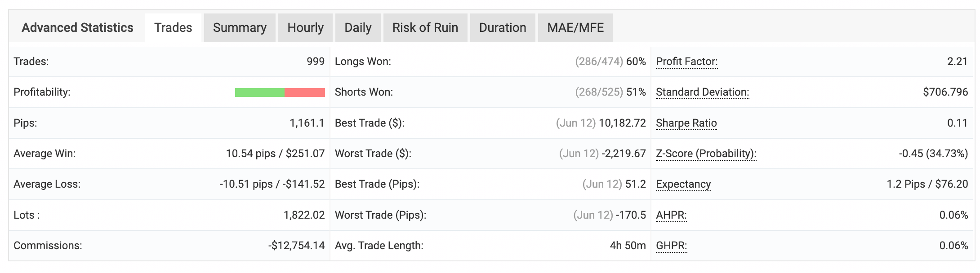The width and height of the screenshot is (980, 273).
Task: Select the Daily tab
Action: click(x=358, y=28)
